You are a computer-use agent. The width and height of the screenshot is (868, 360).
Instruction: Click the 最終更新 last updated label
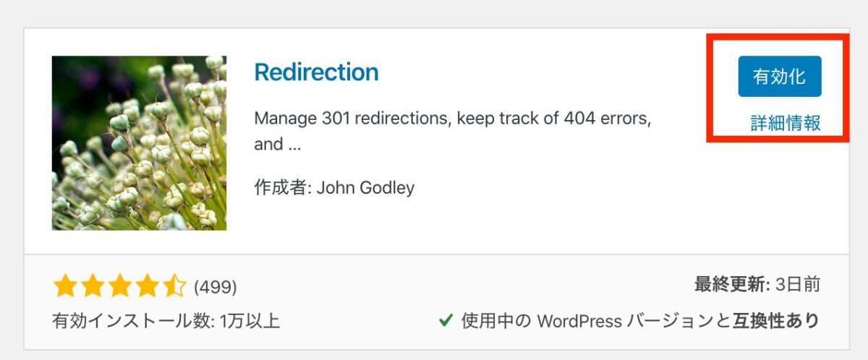pos(731,284)
